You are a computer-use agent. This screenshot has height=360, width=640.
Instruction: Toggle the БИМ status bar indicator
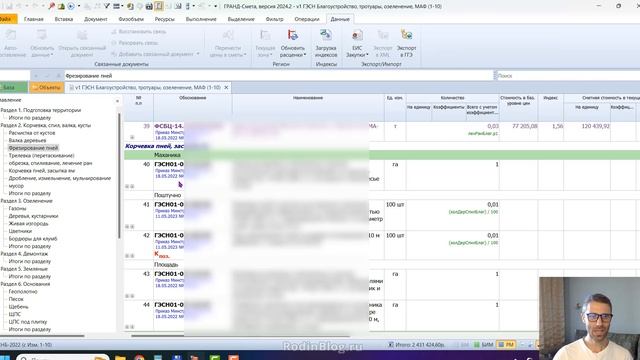(x=484, y=345)
